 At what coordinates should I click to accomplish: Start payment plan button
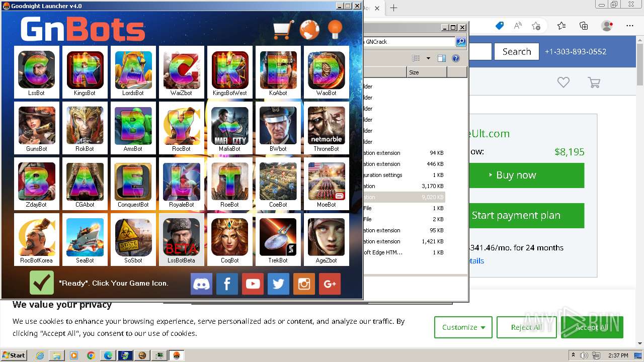point(526,216)
